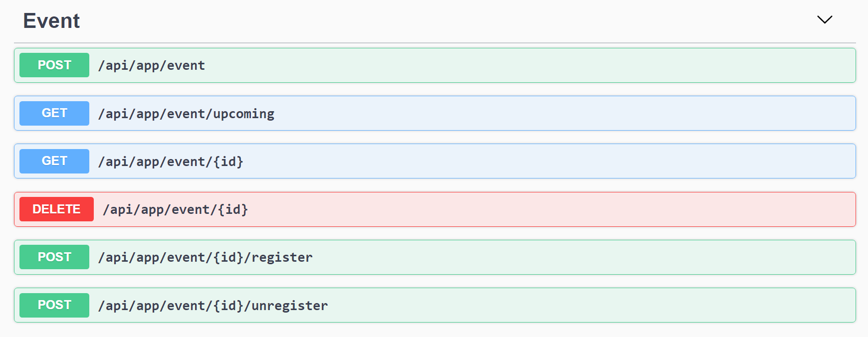
Task: Click the POST badge for the unregister endpoint
Action: [54, 305]
